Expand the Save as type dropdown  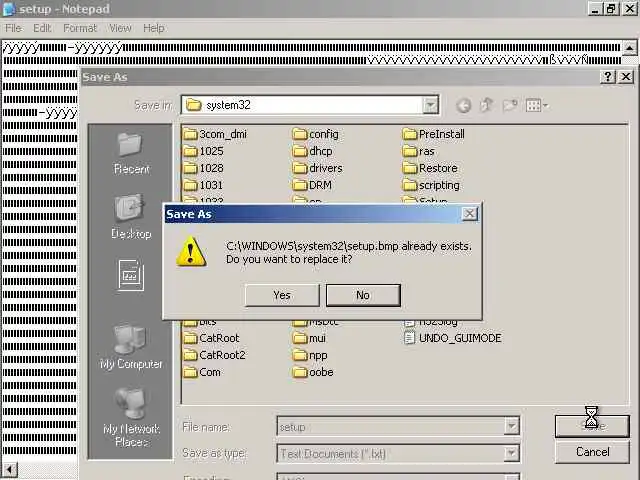click(511, 453)
